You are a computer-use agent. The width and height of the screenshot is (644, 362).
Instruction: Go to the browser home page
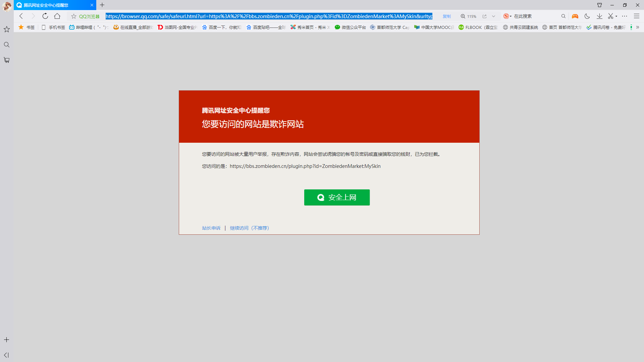tap(57, 16)
